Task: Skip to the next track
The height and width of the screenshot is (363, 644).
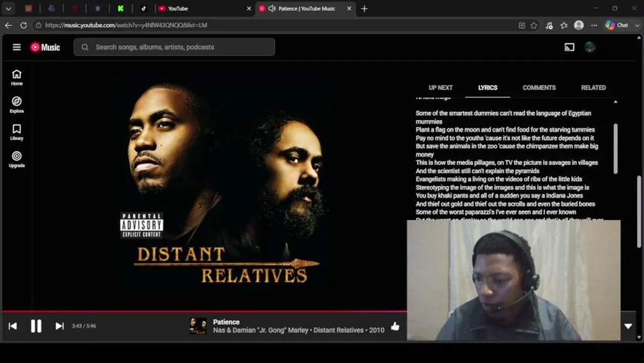Action: [59, 326]
